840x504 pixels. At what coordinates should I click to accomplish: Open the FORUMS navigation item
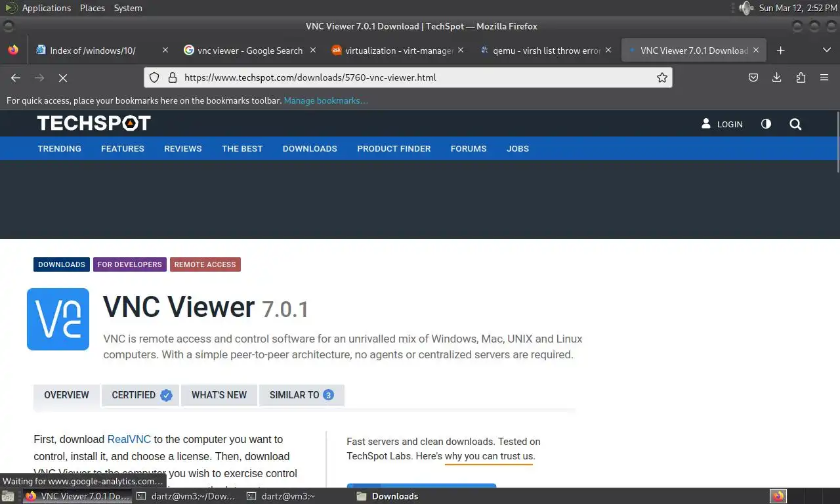point(469,148)
